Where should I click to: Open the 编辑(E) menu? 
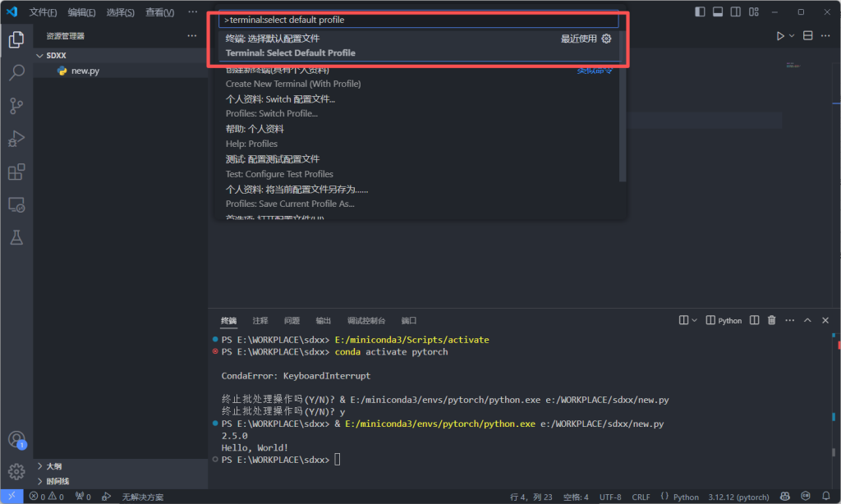coord(81,12)
